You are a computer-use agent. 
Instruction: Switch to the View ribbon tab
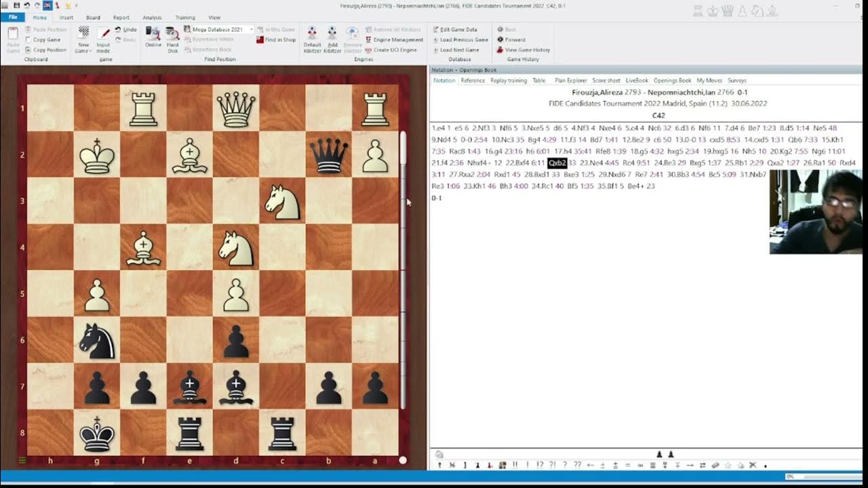point(214,18)
